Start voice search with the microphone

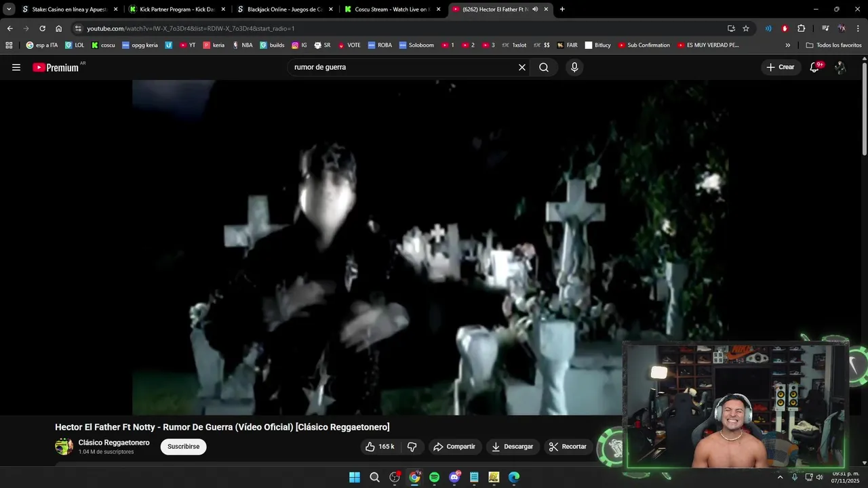pyautogui.click(x=574, y=67)
